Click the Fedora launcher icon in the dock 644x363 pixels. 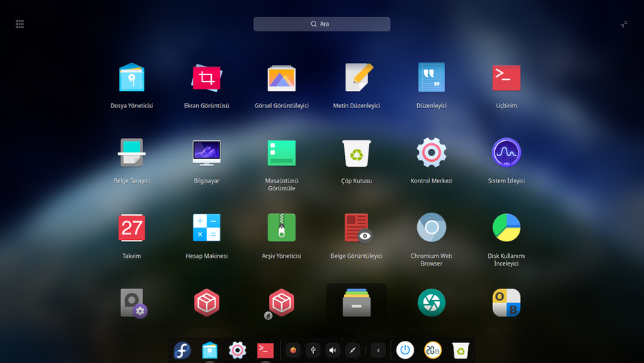(x=182, y=350)
